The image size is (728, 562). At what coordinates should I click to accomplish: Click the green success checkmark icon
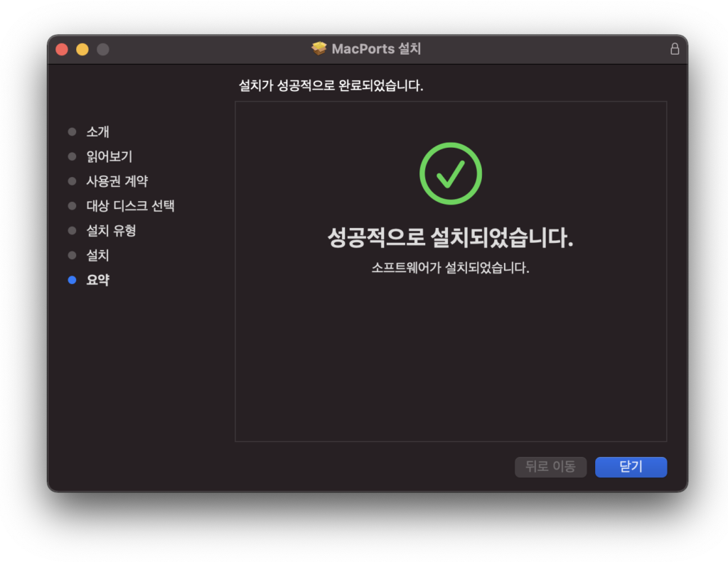pyautogui.click(x=450, y=173)
